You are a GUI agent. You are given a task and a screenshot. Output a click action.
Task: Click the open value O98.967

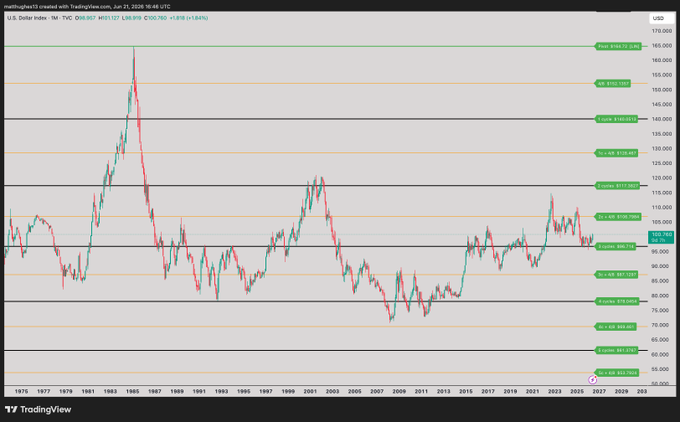(x=85, y=18)
